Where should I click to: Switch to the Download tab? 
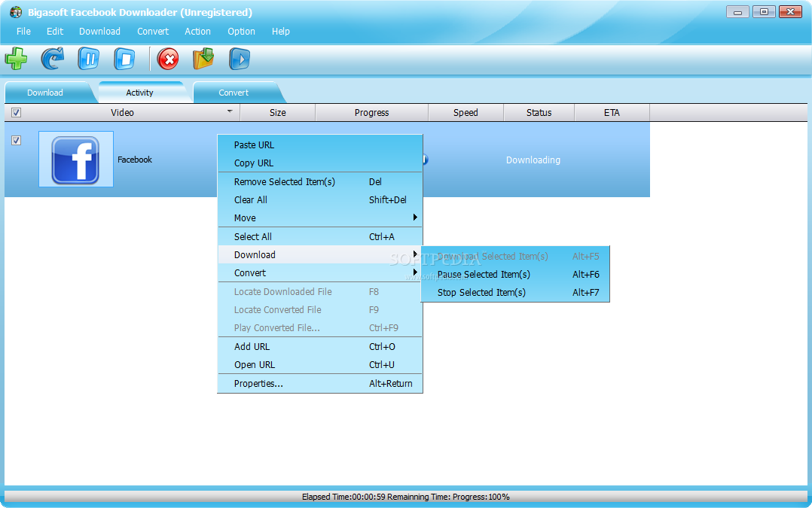tap(45, 93)
